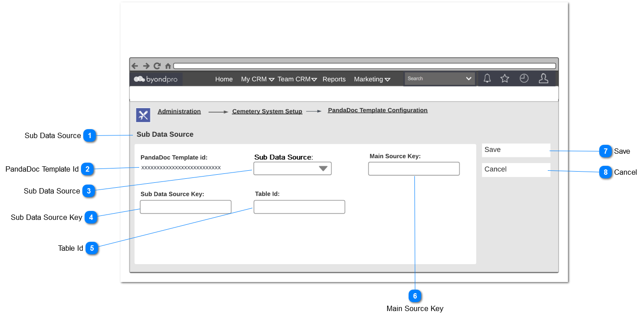
Task: Click the PandaDoc Template id value
Action: click(x=181, y=168)
